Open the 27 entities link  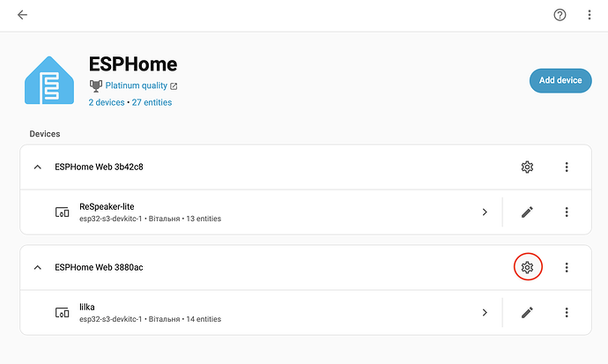pyautogui.click(x=152, y=102)
